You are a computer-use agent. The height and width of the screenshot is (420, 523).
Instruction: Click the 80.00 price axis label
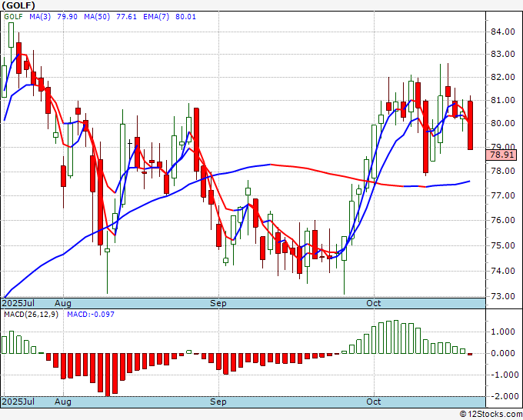(503, 123)
